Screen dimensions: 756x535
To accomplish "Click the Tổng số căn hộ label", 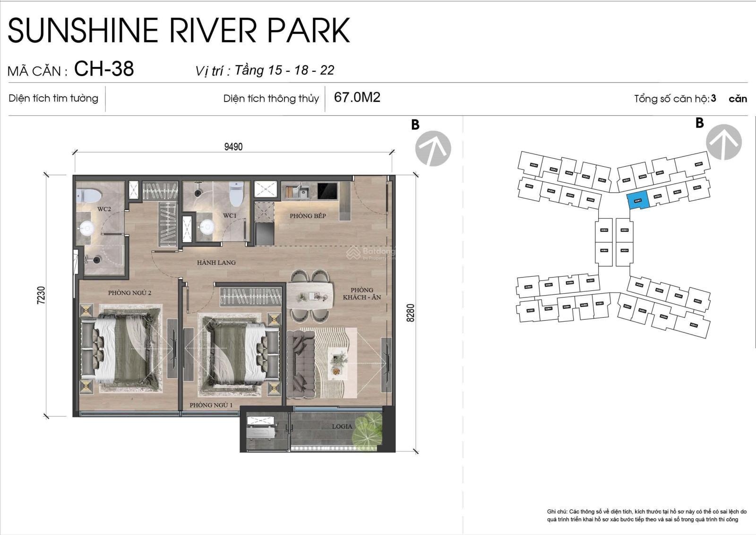I will coord(671,99).
